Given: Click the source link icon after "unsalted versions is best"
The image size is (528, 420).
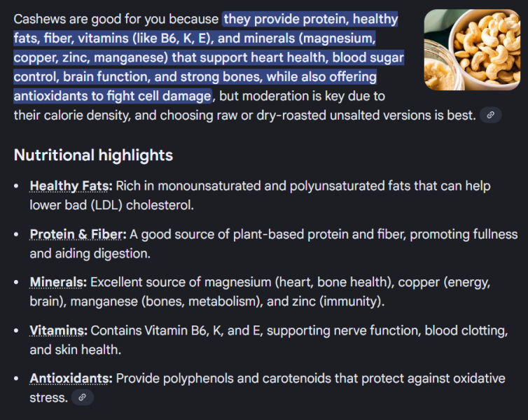Looking at the screenshot, I should (491, 115).
